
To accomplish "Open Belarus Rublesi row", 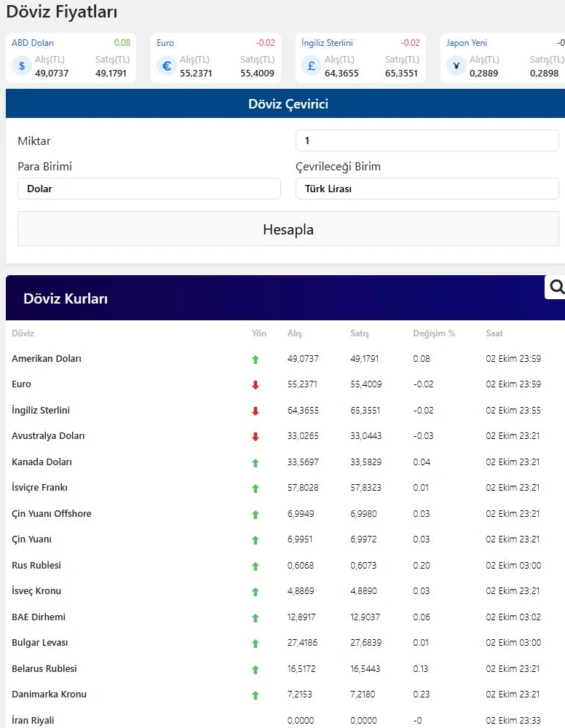I will click(x=44, y=668).
